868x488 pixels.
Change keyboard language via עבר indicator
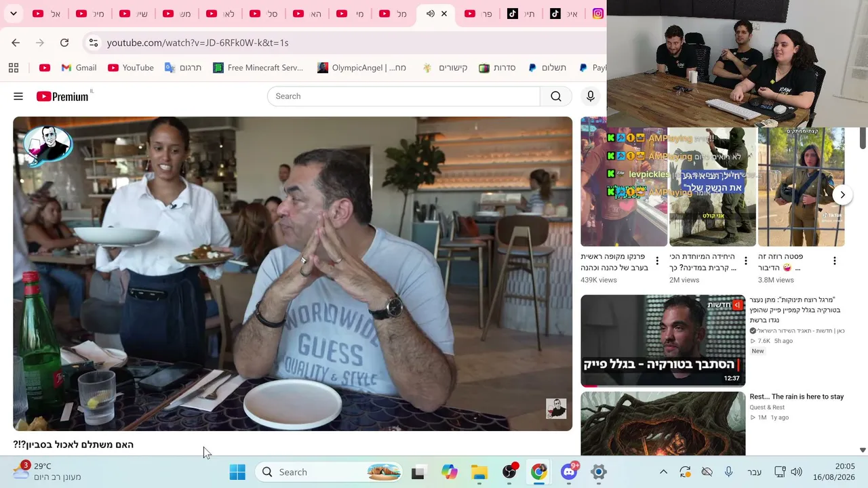(x=754, y=472)
